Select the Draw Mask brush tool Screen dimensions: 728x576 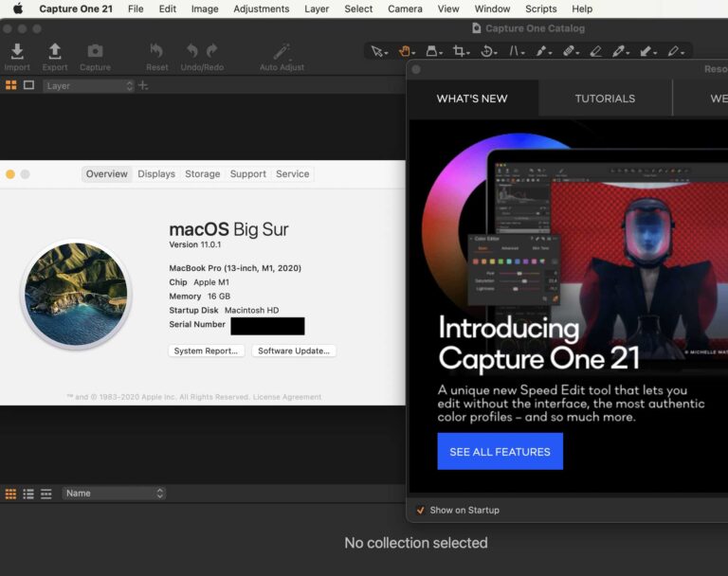(541, 51)
